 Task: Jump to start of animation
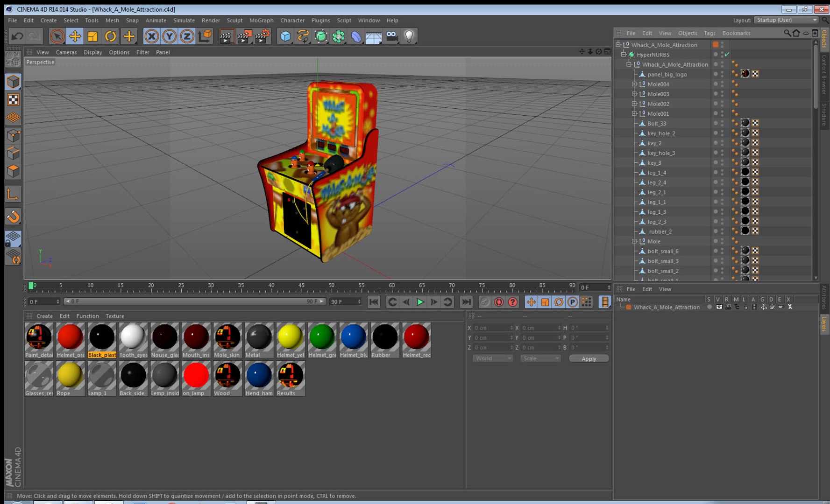click(x=374, y=302)
